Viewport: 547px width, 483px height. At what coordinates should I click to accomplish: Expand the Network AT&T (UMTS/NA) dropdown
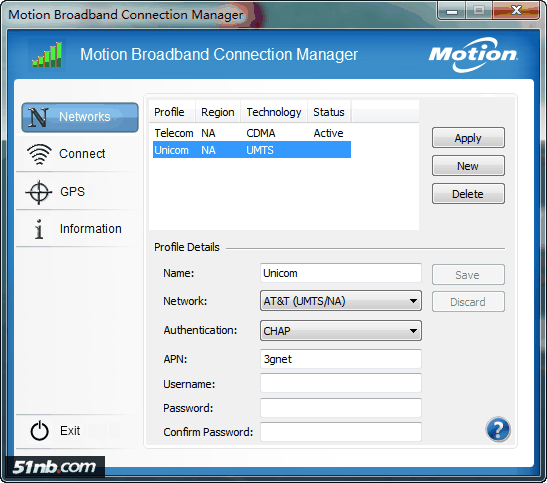pos(340,301)
